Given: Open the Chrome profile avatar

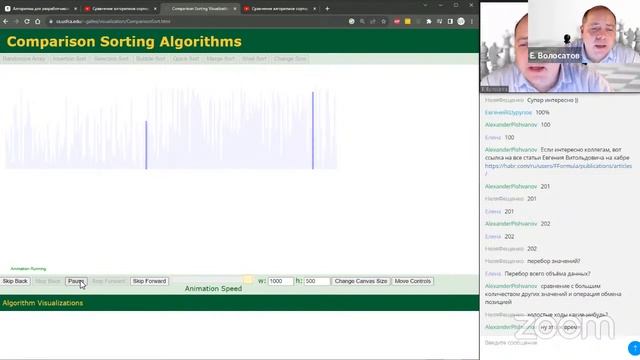Looking at the screenshot, I should (x=461, y=21).
